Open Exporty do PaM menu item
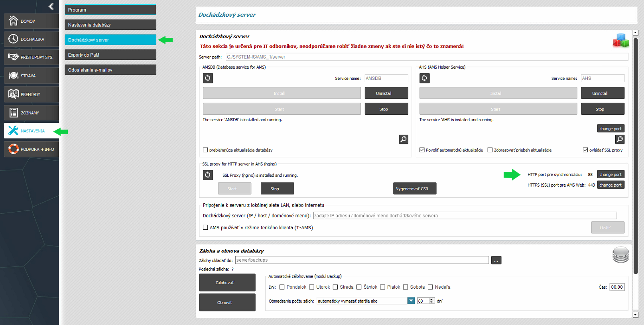Screen dimensions: 644x325 coord(110,55)
